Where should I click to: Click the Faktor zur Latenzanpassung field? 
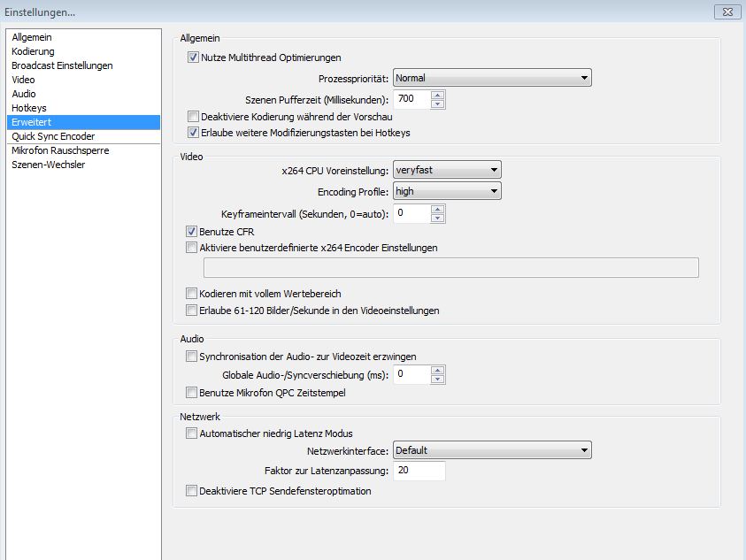(419, 471)
